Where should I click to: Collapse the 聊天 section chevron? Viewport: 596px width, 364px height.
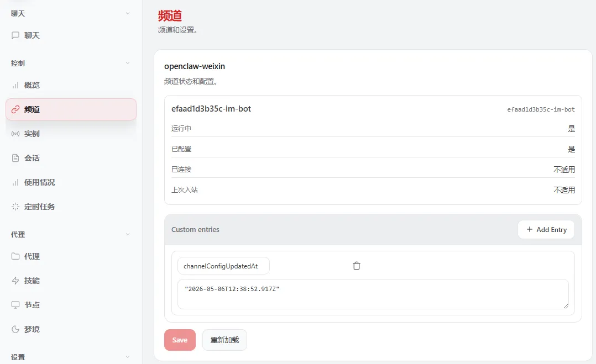(128, 13)
